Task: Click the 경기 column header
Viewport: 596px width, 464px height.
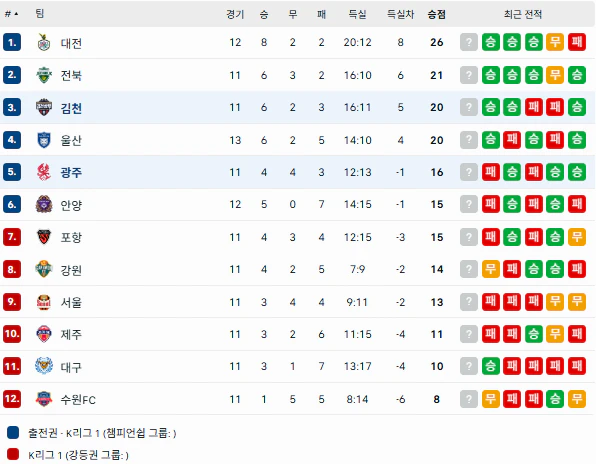Action: 235,14
